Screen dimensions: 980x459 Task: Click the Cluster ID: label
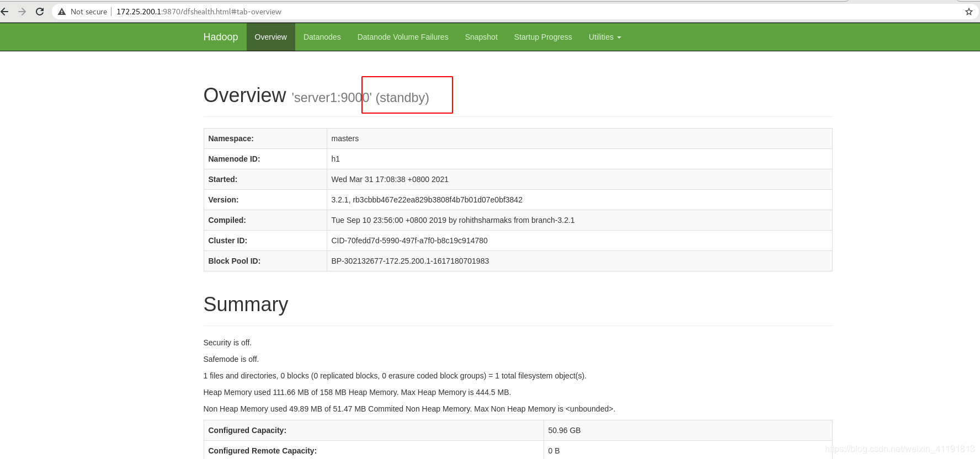click(x=228, y=241)
